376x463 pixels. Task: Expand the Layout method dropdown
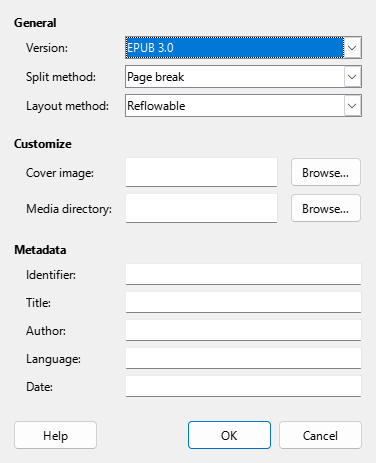coord(243,106)
